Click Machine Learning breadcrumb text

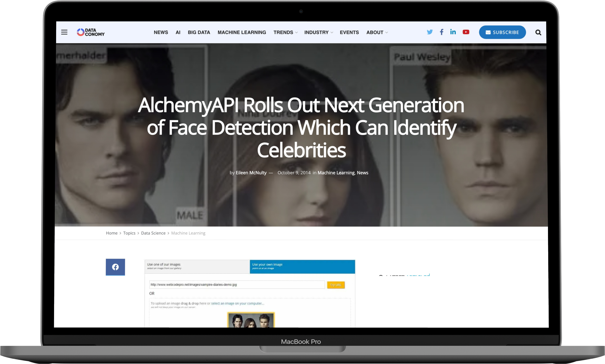coord(188,233)
